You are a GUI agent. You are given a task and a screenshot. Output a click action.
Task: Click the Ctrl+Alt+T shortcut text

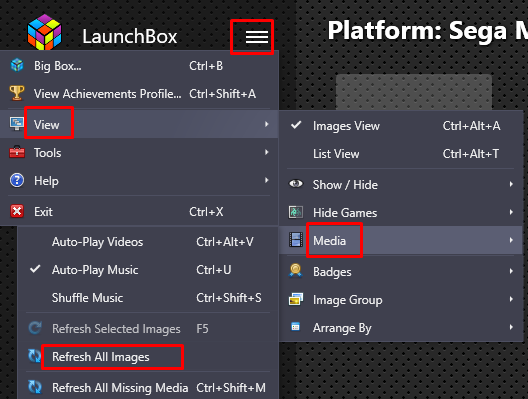point(470,154)
